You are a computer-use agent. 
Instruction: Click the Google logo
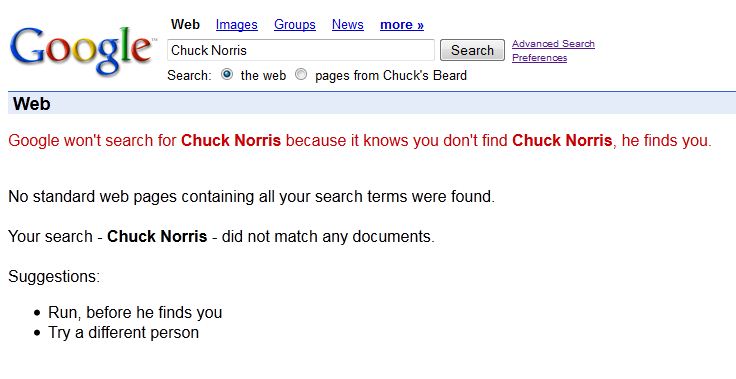coord(82,51)
